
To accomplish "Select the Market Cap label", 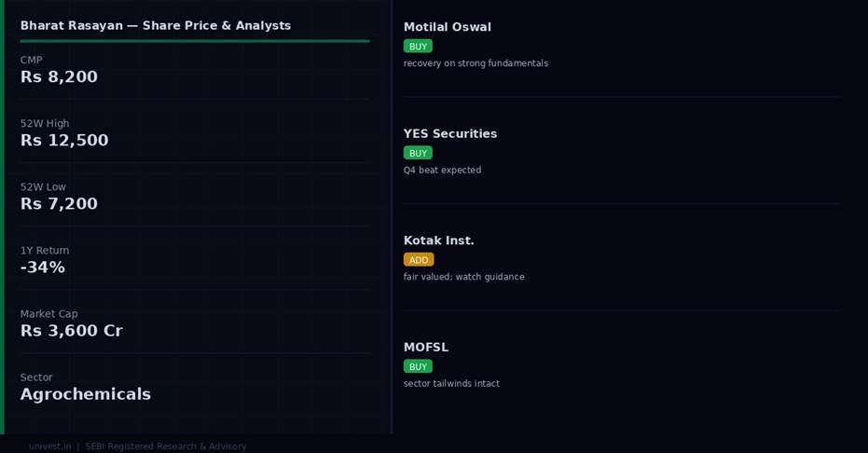I will (x=48, y=313).
